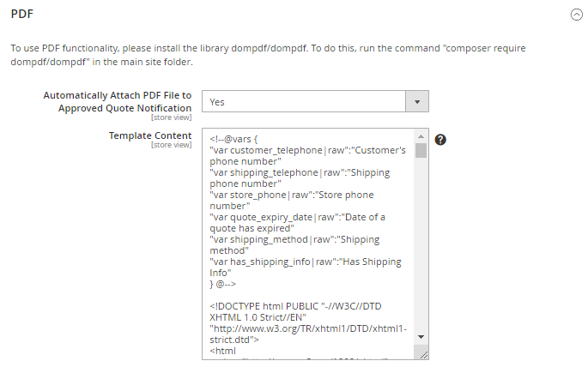Click the has_shipping_info variable line
This screenshot has height=367, width=588.
click(x=305, y=262)
